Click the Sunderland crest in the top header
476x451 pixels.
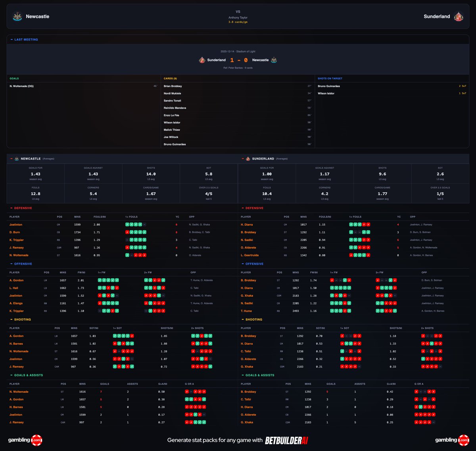pyautogui.click(x=459, y=17)
